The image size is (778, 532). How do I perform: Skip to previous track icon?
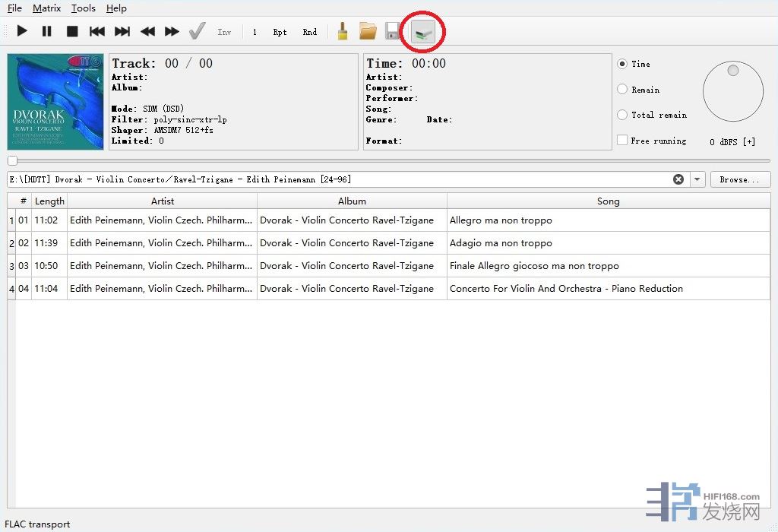coord(97,31)
